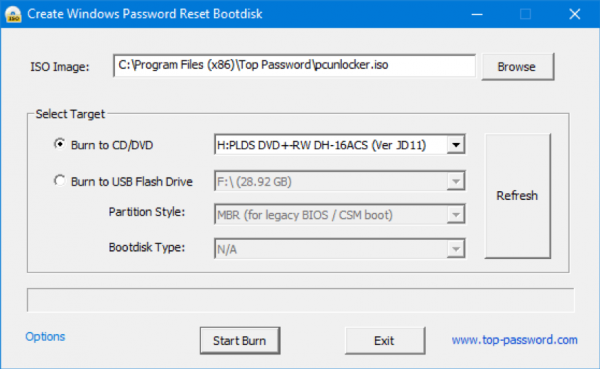The width and height of the screenshot is (600, 369).
Task: Click the burn progress bar
Action: [300, 300]
